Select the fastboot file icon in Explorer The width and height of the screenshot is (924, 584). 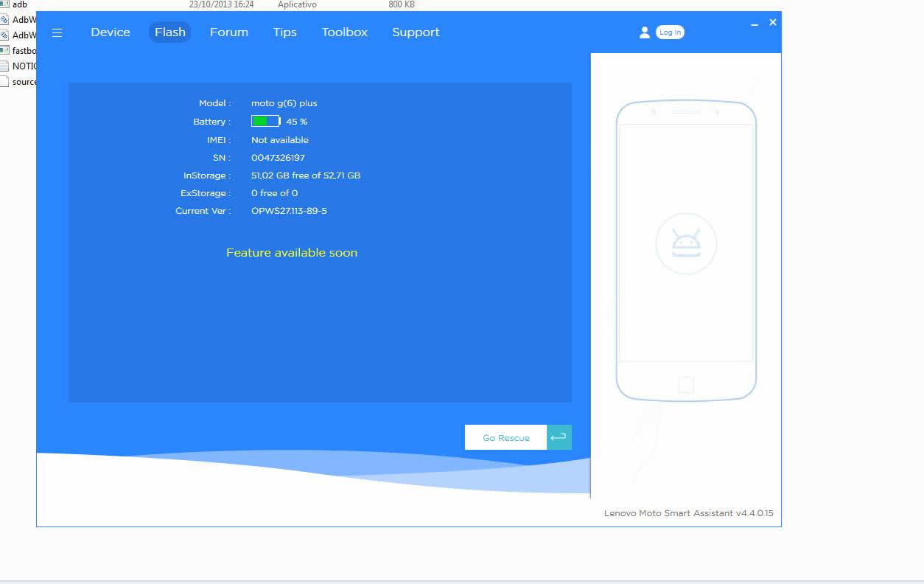point(4,51)
